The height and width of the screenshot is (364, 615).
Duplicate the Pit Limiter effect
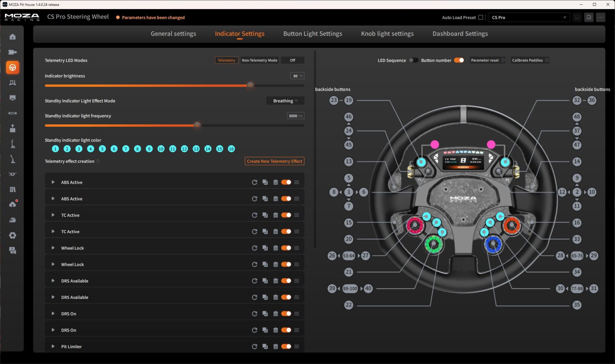pos(265,346)
